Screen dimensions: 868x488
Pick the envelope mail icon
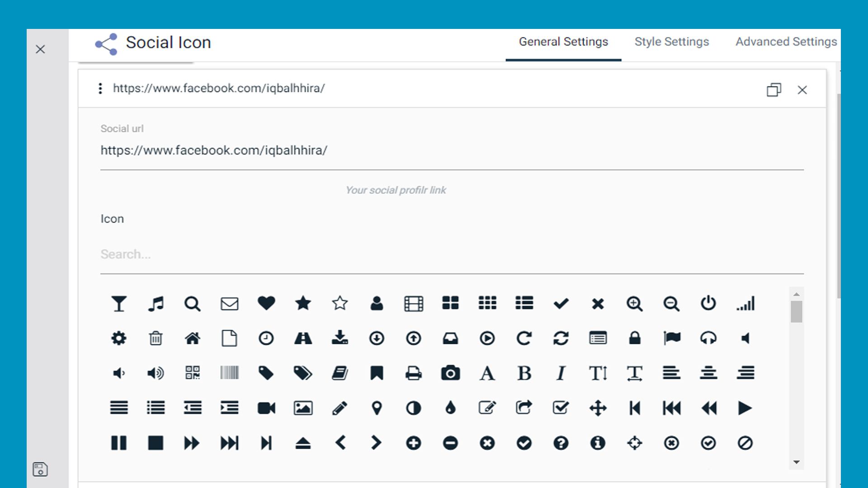pos(229,304)
